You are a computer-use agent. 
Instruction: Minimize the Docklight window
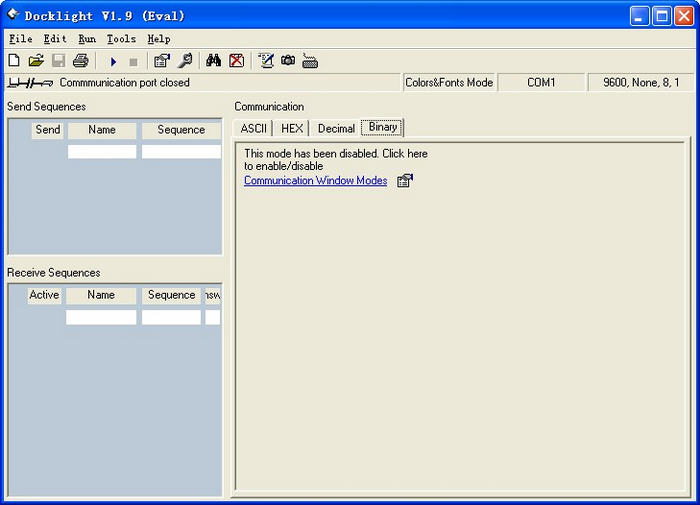[639, 17]
